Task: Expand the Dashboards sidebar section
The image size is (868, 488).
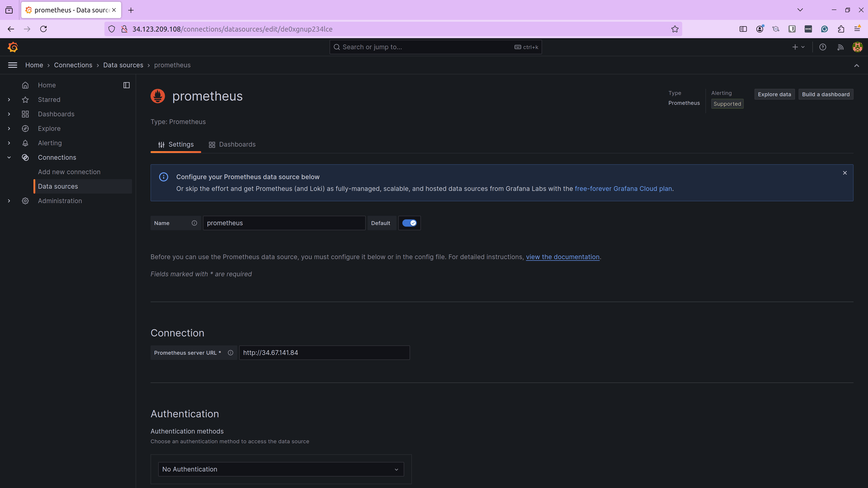Action: [x=9, y=114]
